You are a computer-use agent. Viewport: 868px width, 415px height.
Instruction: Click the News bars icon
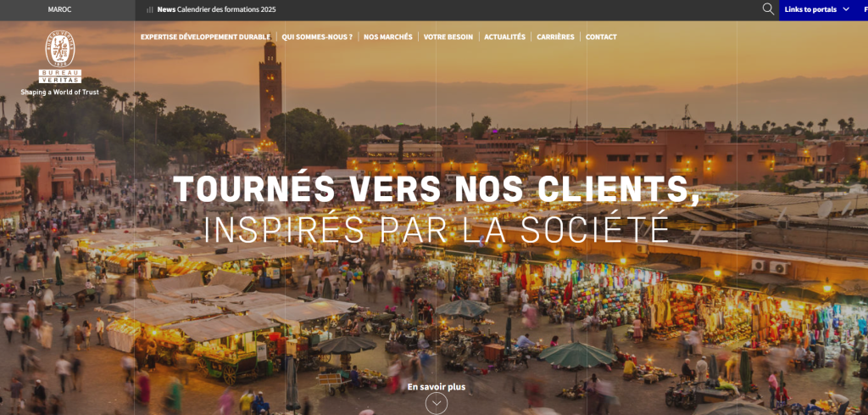150,10
